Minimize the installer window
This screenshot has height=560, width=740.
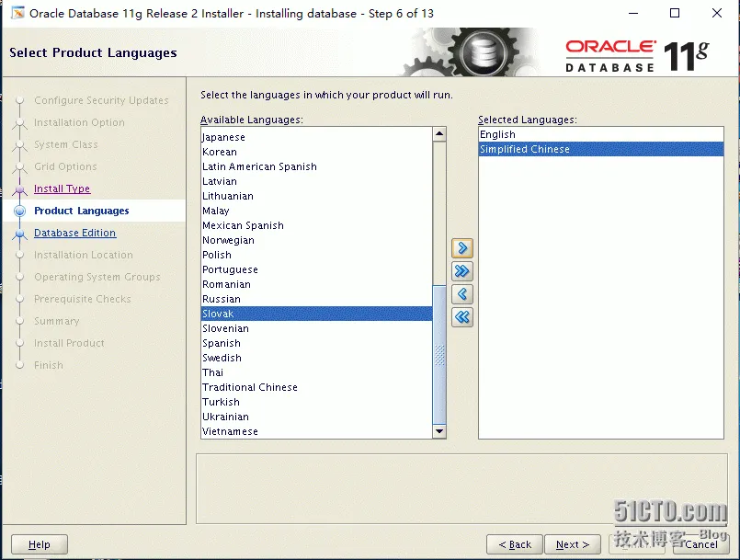633,13
